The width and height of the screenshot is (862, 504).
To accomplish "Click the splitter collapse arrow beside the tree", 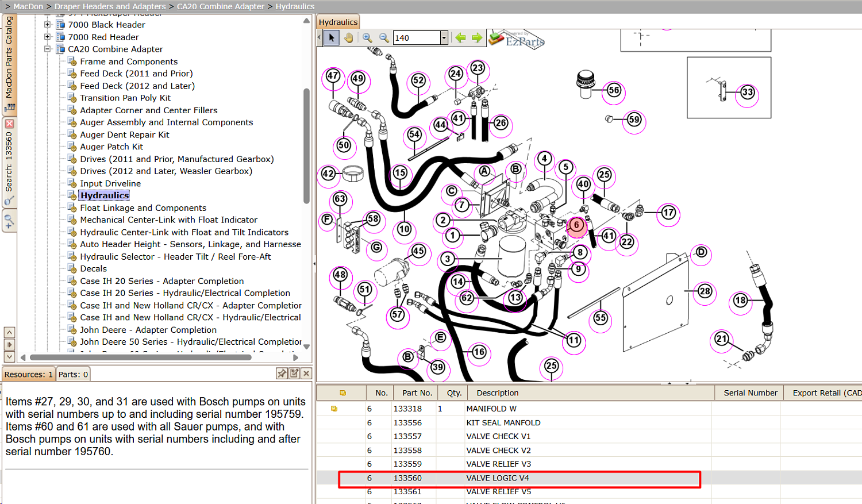I will pyautogui.click(x=314, y=264).
